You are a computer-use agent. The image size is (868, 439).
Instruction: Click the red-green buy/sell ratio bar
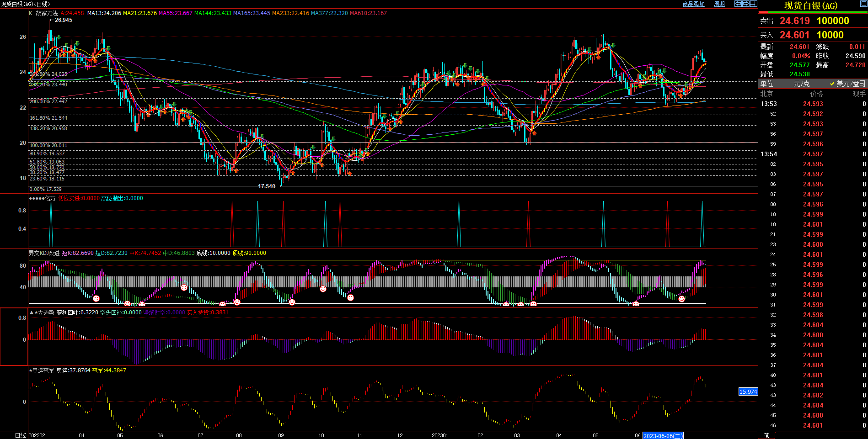(x=813, y=13)
